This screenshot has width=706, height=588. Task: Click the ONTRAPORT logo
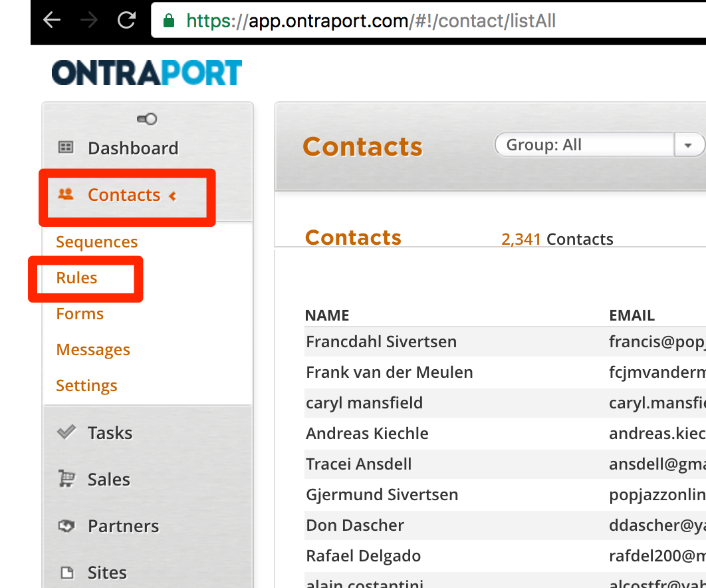pyautogui.click(x=147, y=73)
